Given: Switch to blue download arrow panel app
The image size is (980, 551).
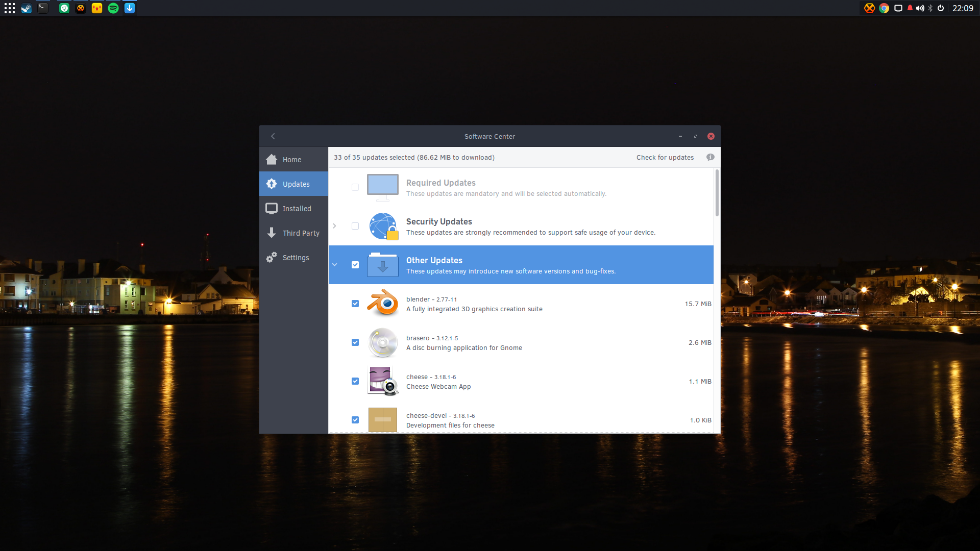Looking at the screenshot, I should coord(130,8).
